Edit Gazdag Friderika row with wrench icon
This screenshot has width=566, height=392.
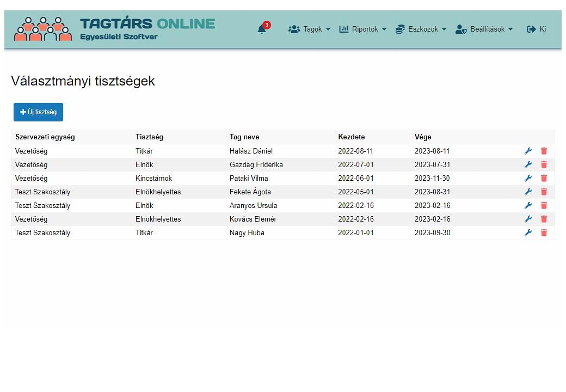tap(528, 164)
